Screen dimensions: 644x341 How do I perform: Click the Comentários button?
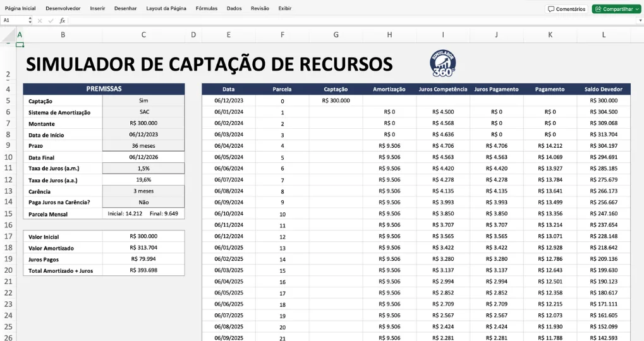[566, 9]
